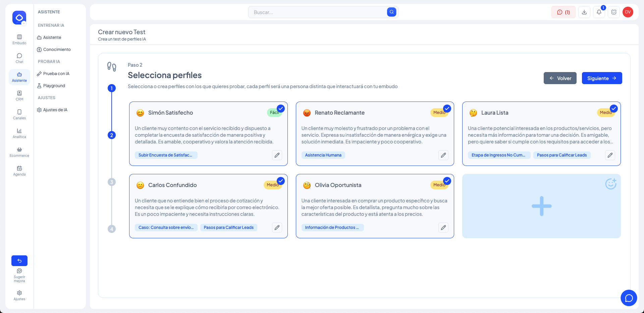This screenshot has width=644, height=313.
Task: Uncheck the Laura Lista profile
Action: (613, 109)
